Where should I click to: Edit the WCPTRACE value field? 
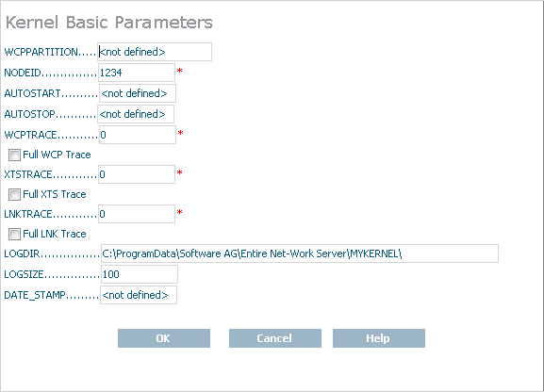click(x=138, y=135)
